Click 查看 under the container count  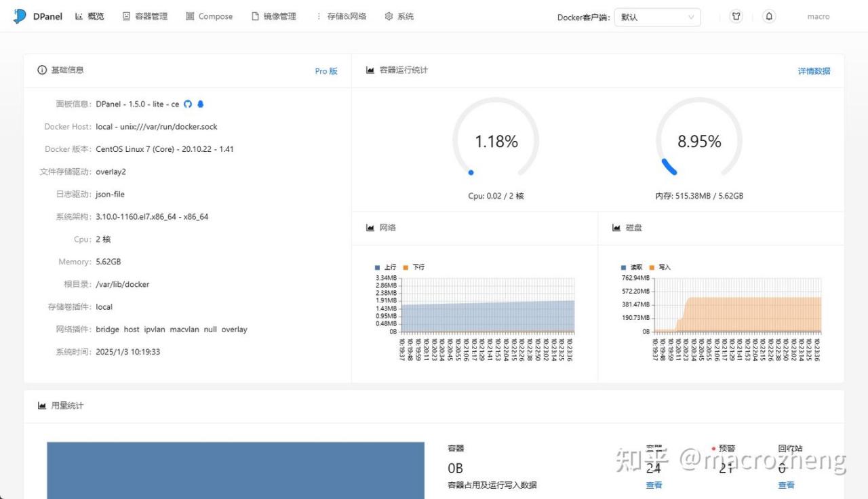pos(654,485)
